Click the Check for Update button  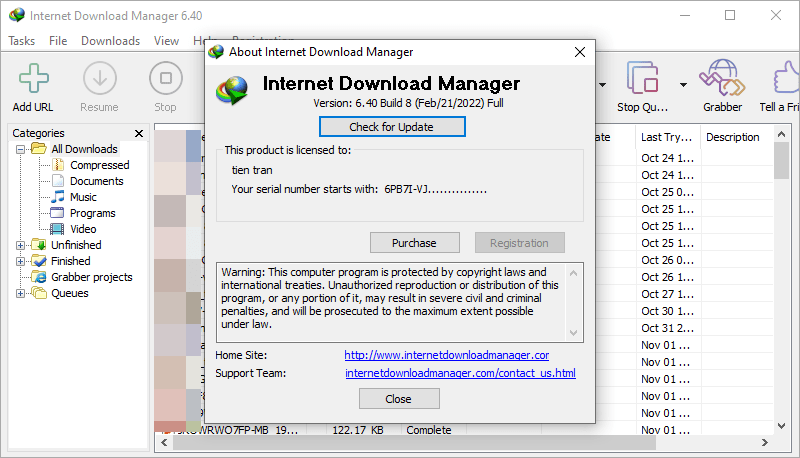pos(392,126)
